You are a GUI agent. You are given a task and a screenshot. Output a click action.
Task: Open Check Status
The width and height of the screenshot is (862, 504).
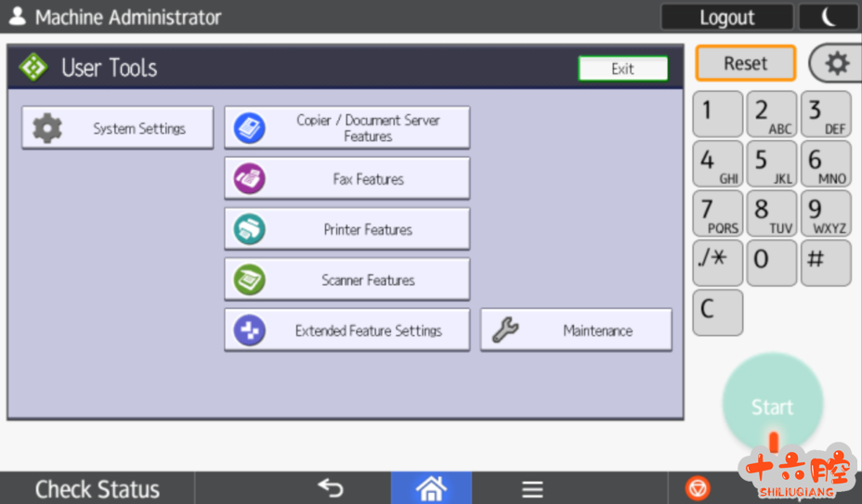pyautogui.click(x=97, y=489)
